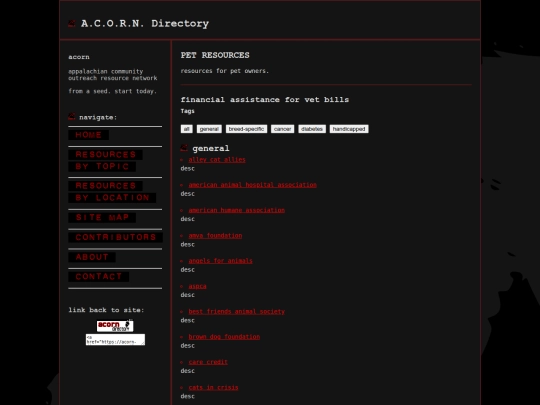The height and width of the screenshot is (405, 540).
Task: Open american humane association link
Action: click(x=237, y=210)
